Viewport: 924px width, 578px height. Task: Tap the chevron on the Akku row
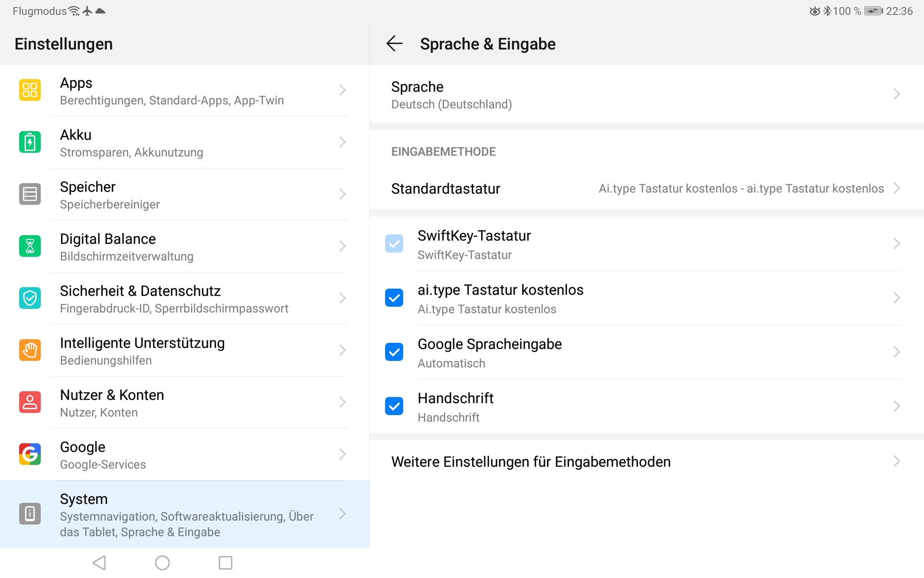coord(342,142)
